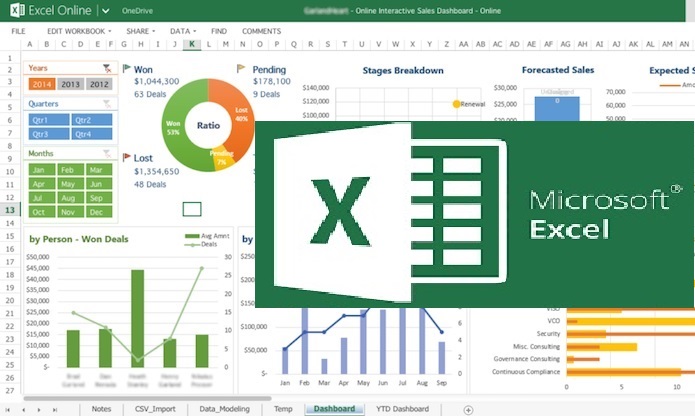Click the Deals line legend entry
This screenshot has width=695, height=416.
tap(201, 245)
